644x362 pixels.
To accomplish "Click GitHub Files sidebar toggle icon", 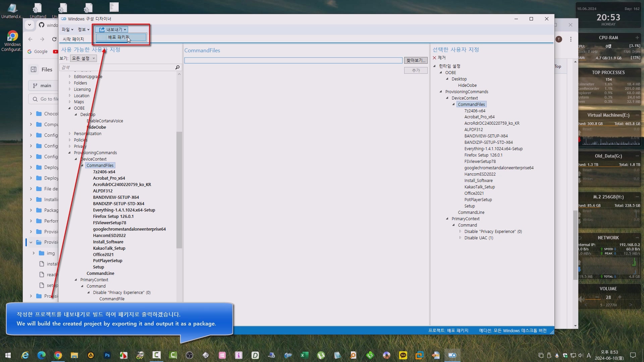I will click(34, 69).
